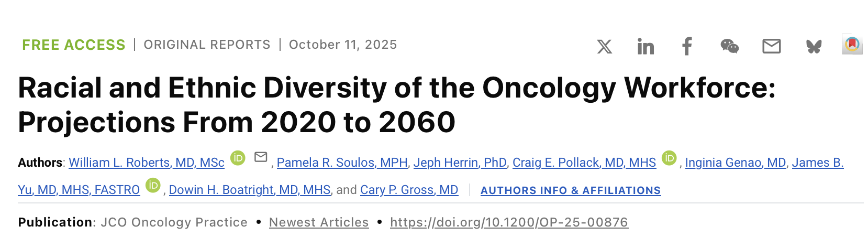Share article on X (Twitter)
868x237 pixels.
pos(604,47)
